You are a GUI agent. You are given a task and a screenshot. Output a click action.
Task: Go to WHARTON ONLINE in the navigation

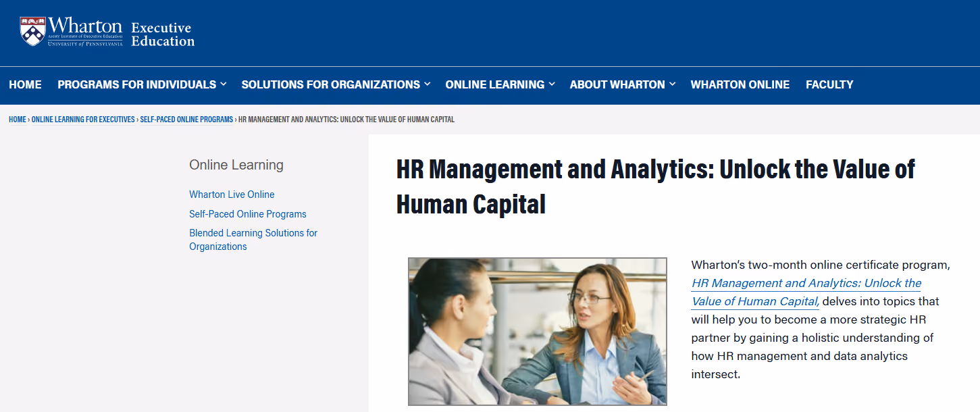click(740, 84)
